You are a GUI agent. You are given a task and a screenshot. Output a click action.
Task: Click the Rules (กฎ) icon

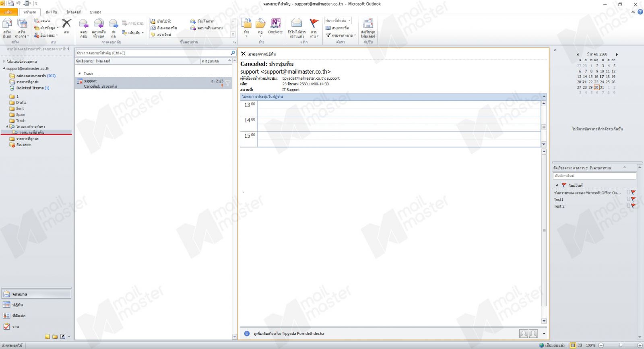pyautogui.click(x=260, y=23)
